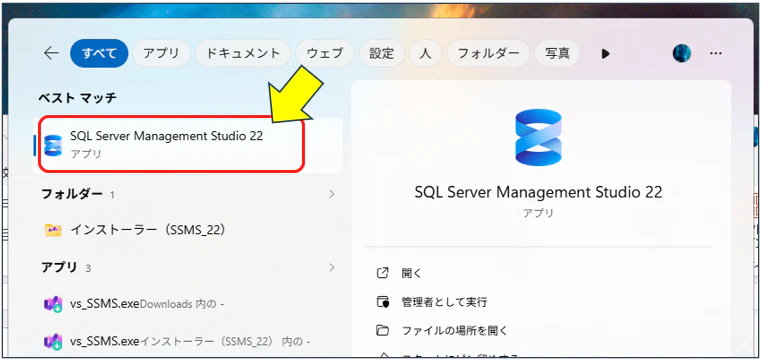Switch to the 設定 filter tab
Screen dimensions: 762x360
[381, 53]
